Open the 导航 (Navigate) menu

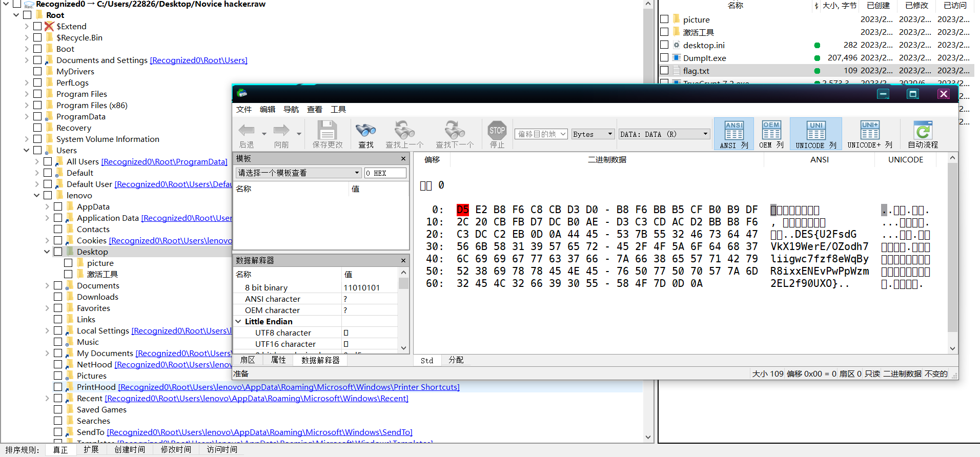click(x=291, y=109)
